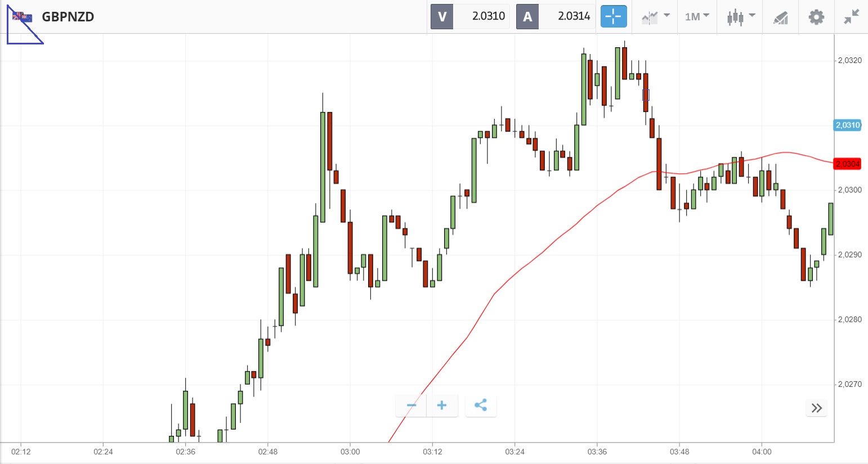Open the candlestick chart type dropdown

740,17
